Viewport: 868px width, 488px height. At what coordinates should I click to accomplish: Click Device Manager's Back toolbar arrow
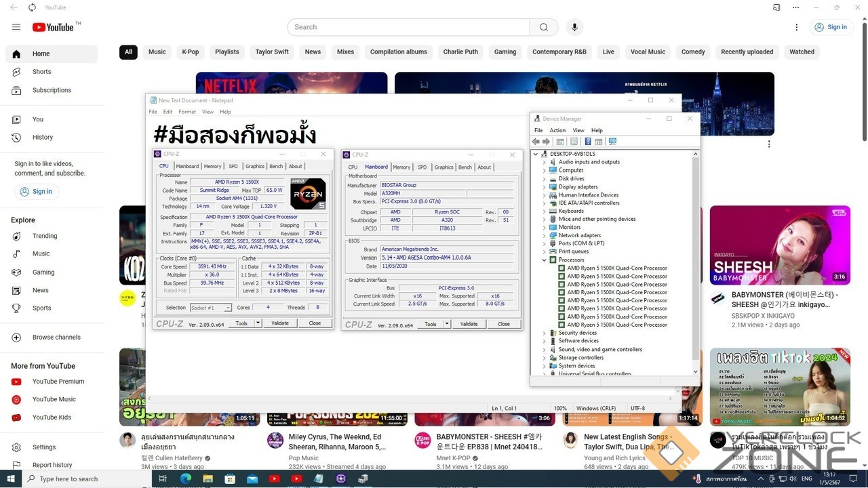click(536, 142)
